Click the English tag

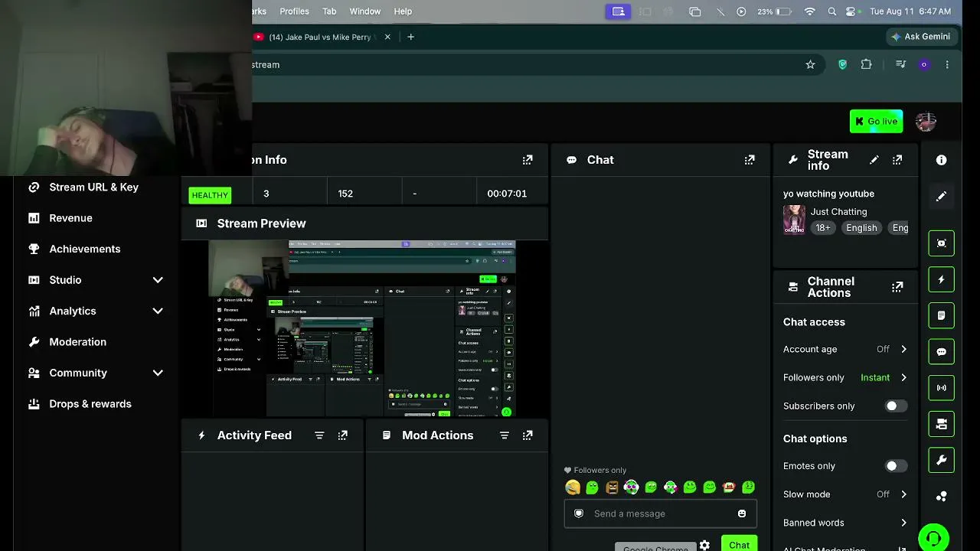pyautogui.click(x=861, y=228)
